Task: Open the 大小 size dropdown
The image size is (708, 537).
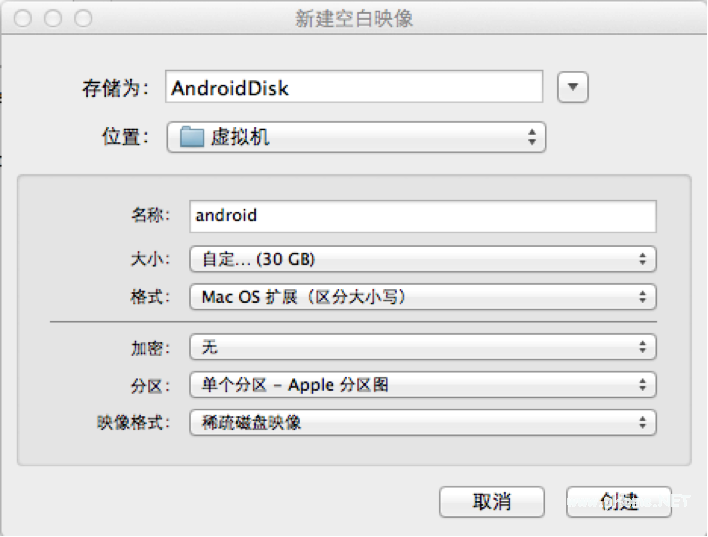Action: pyautogui.click(x=422, y=259)
